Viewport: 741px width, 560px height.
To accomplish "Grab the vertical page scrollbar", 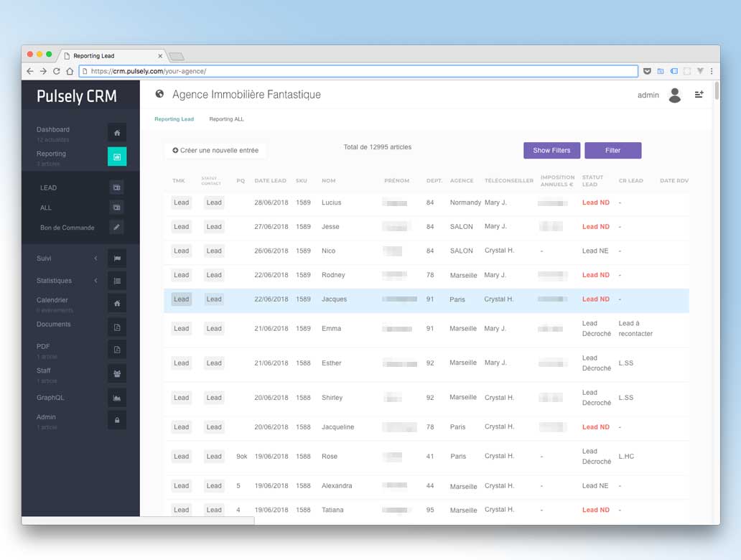I will pos(717,90).
